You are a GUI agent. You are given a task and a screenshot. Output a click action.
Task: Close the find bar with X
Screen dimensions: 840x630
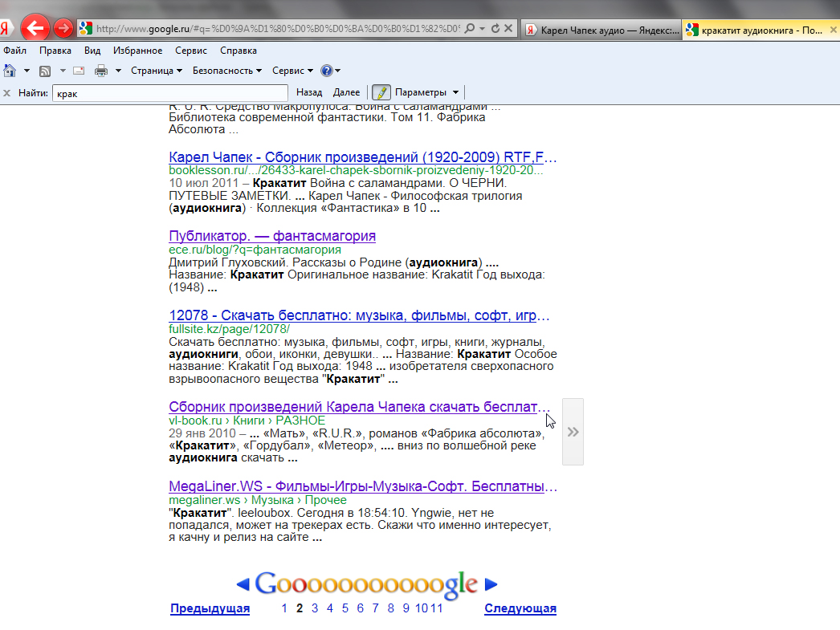[7, 93]
